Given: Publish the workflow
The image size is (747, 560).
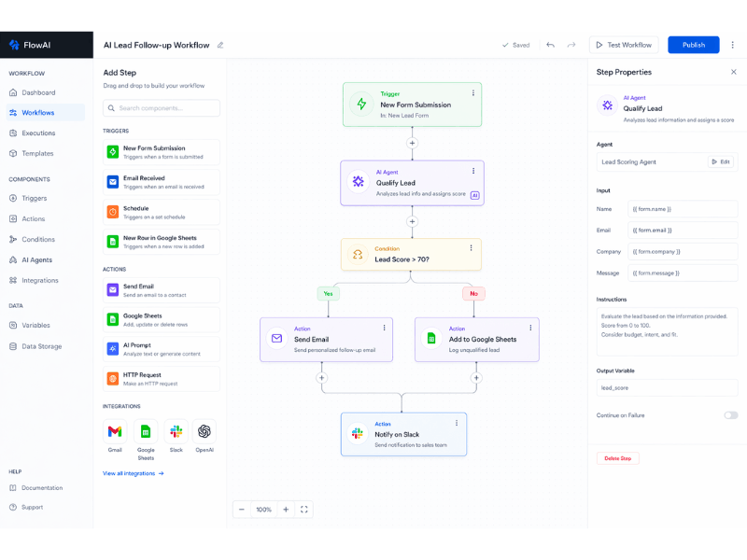Looking at the screenshot, I should [693, 44].
